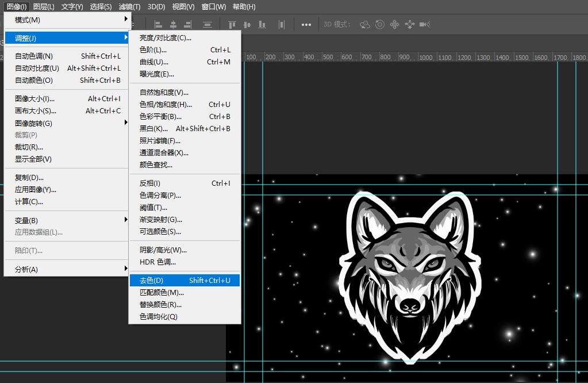This screenshot has height=383, width=588.
Task: Select 可选颜色(S)... adjustment
Action: [x=185, y=231]
